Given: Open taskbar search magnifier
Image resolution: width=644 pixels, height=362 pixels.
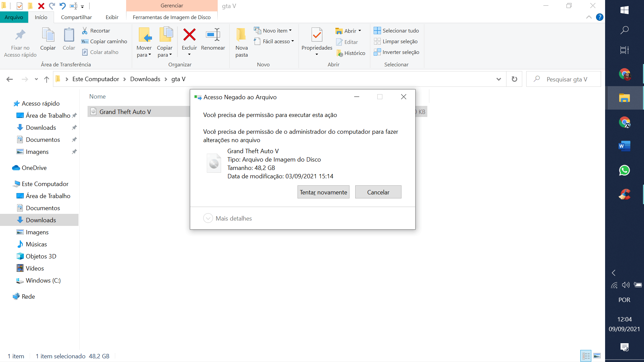Looking at the screenshot, I should pos(624,30).
